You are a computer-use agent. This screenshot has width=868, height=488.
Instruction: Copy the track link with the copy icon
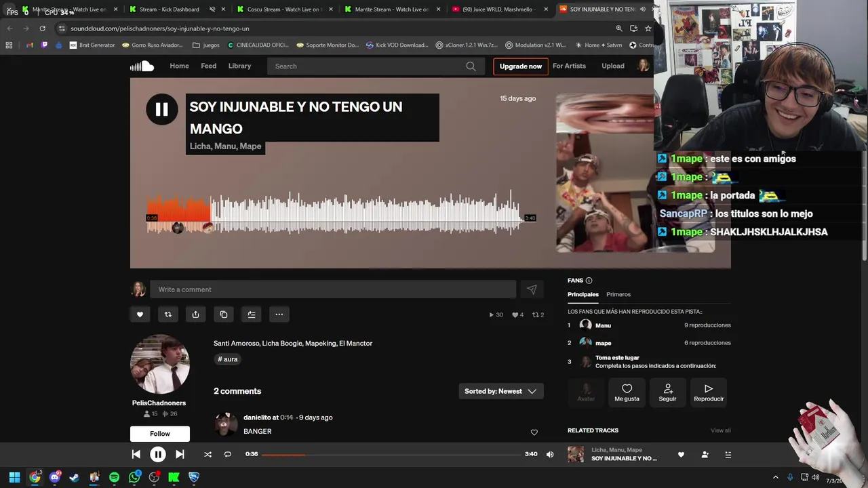click(223, 314)
